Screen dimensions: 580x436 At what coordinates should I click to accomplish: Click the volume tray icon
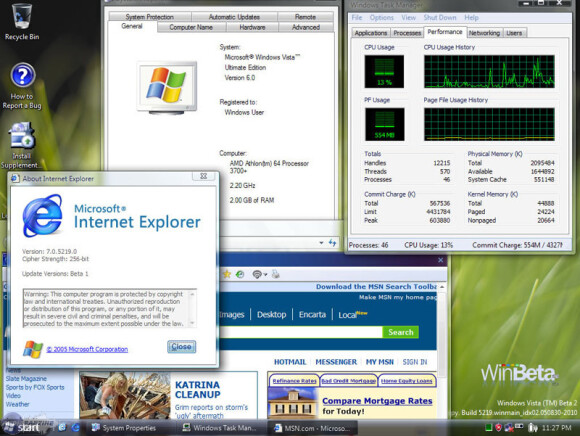532,427
